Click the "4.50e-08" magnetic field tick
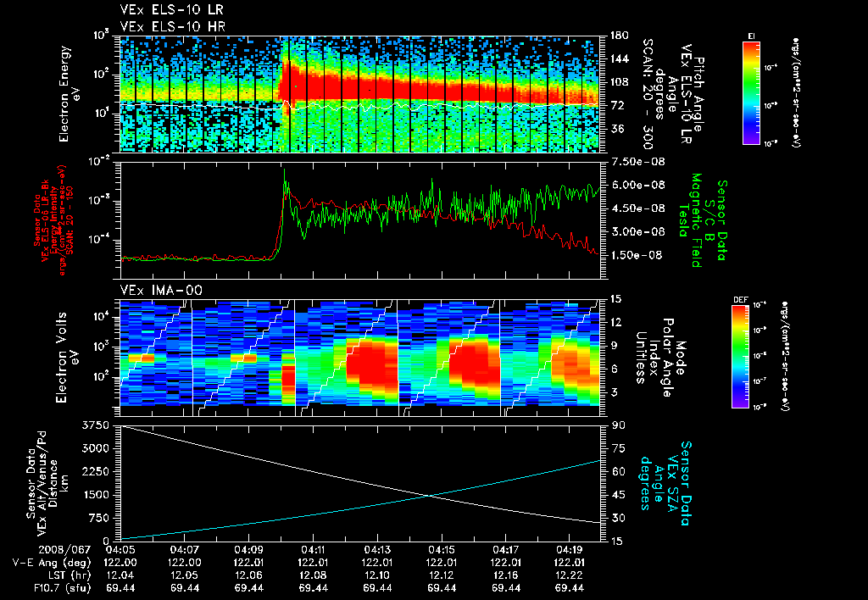The width and height of the screenshot is (868, 600). coord(637,208)
